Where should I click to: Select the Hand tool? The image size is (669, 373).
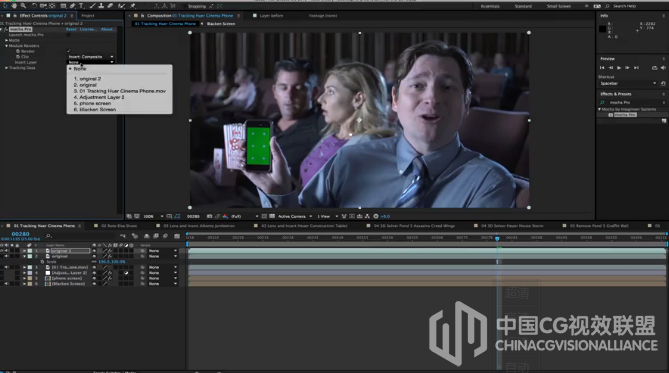pyautogui.click(x=14, y=6)
